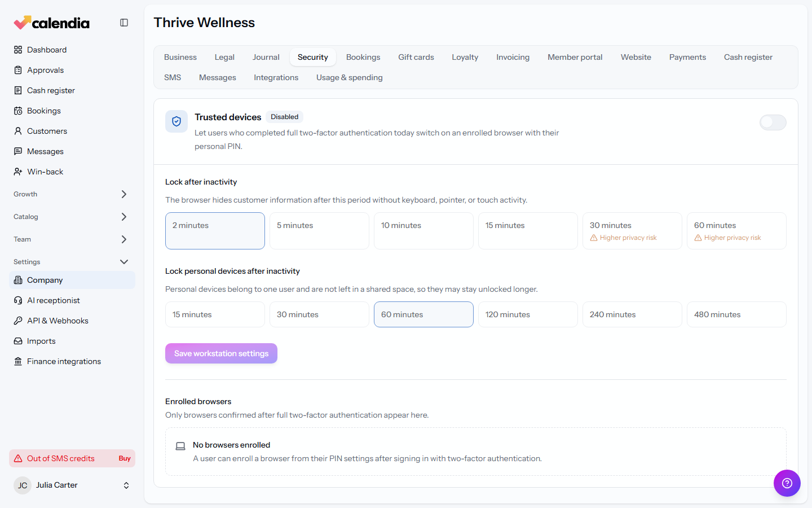Click the Disabled status badge
The image size is (812, 508).
(x=285, y=117)
